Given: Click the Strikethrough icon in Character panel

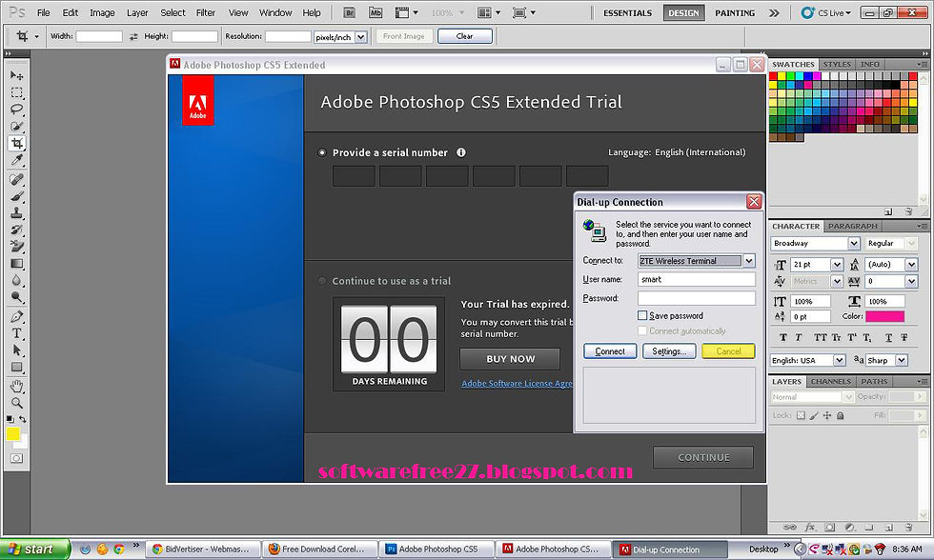Looking at the screenshot, I should click(x=904, y=337).
